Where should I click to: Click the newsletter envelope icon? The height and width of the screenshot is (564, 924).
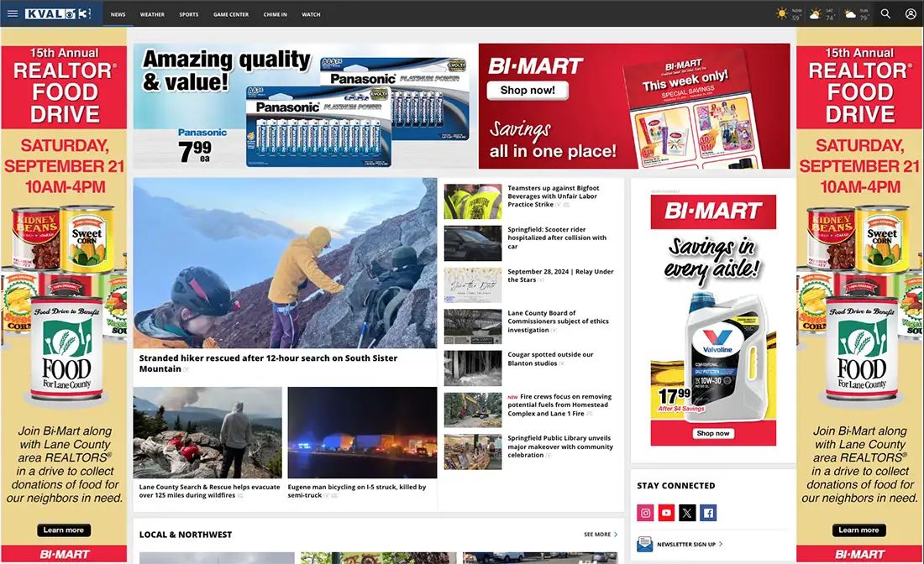[x=644, y=544]
